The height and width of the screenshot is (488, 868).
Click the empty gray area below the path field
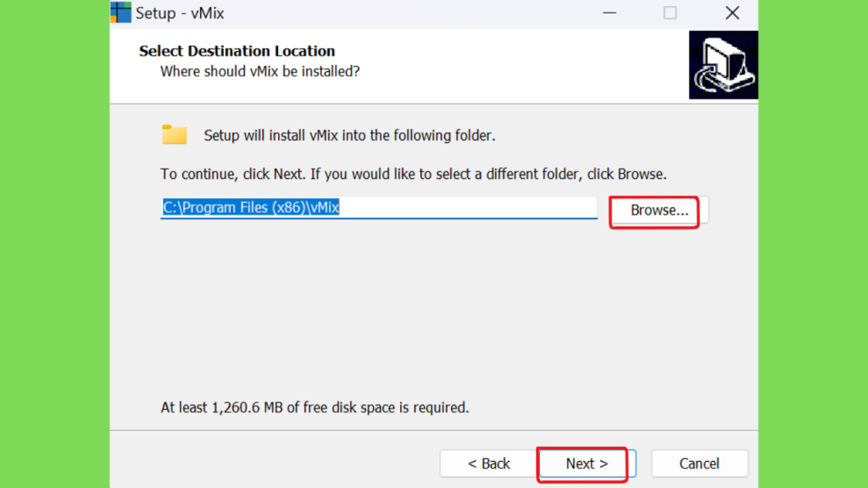tap(434, 310)
